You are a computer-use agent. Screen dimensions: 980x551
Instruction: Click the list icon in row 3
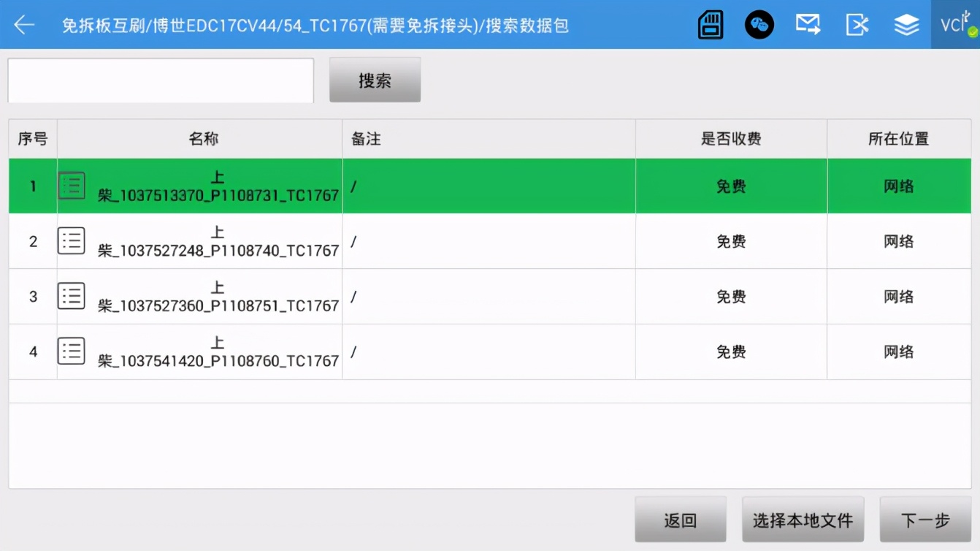pyautogui.click(x=72, y=296)
